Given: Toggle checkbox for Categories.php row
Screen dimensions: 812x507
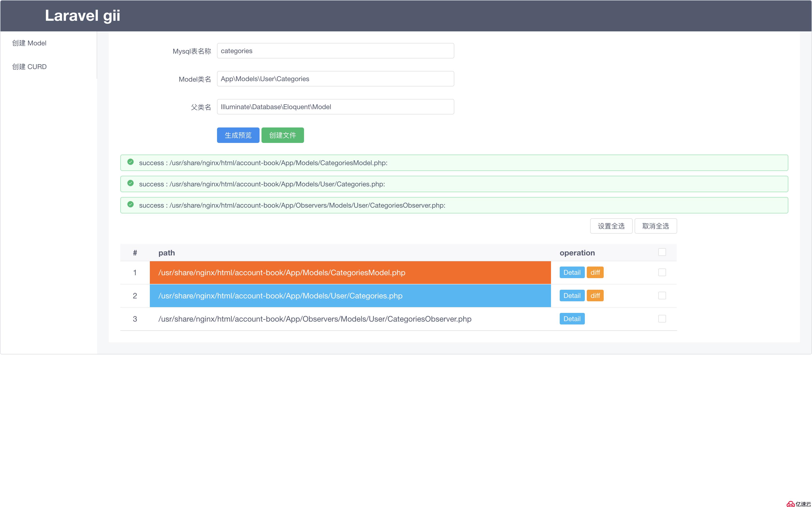Looking at the screenshot, I should tap(661, 296).
